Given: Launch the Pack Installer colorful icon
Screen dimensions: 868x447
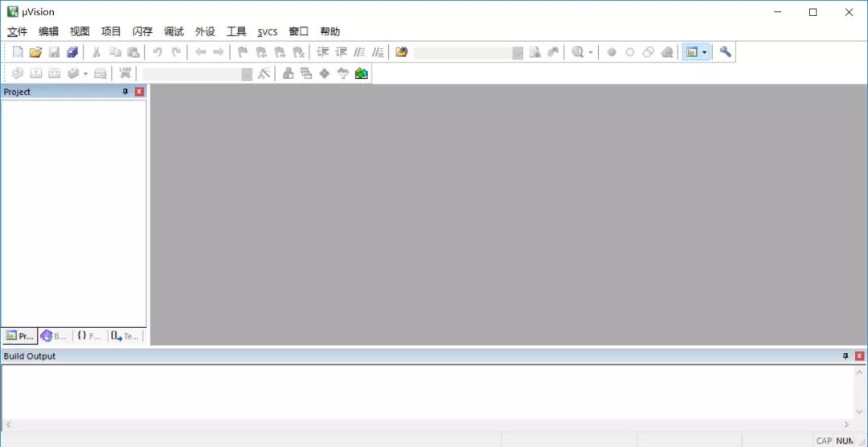Looking at the screenshot, I should tap(362, 73).
